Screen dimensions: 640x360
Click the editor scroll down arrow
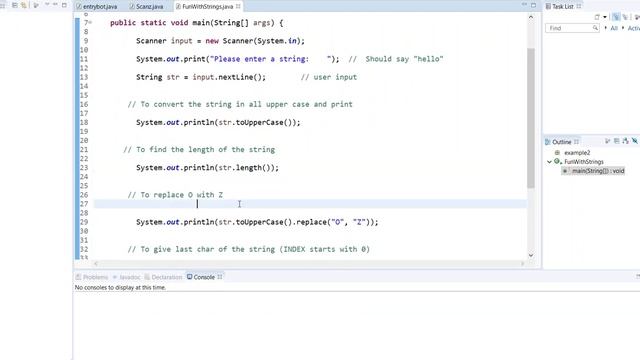(x=531, y=256)
